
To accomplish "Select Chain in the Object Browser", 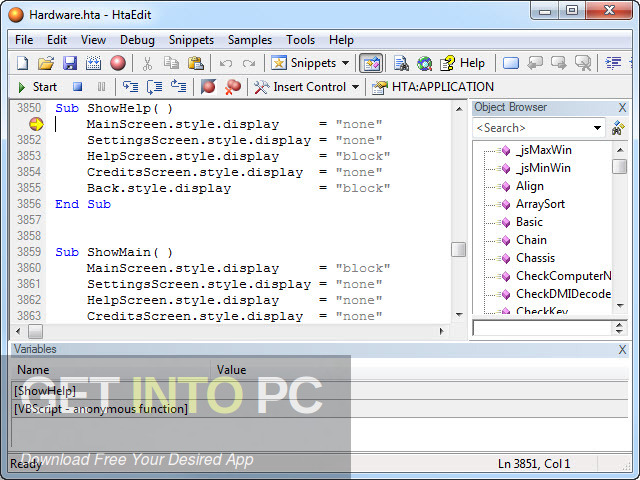I will pyautogui.click(x=531, y=240).
